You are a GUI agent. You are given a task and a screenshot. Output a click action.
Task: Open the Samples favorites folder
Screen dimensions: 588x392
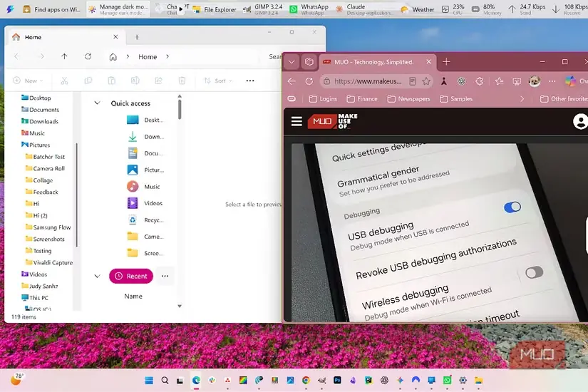[x=456, y=99]
